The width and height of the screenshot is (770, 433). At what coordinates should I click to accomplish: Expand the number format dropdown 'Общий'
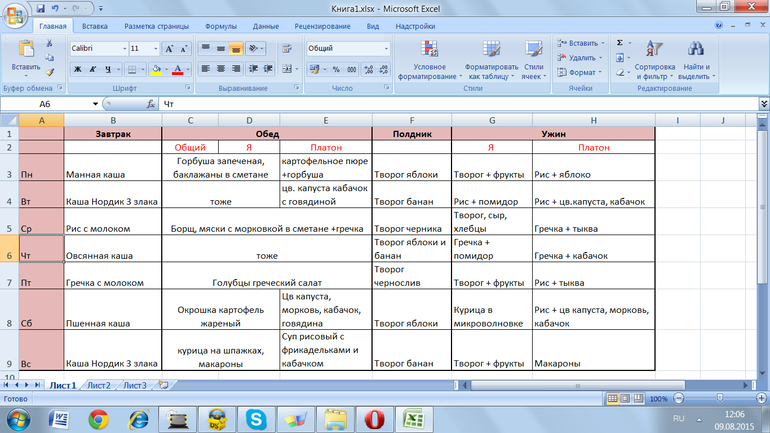(386, 48)
